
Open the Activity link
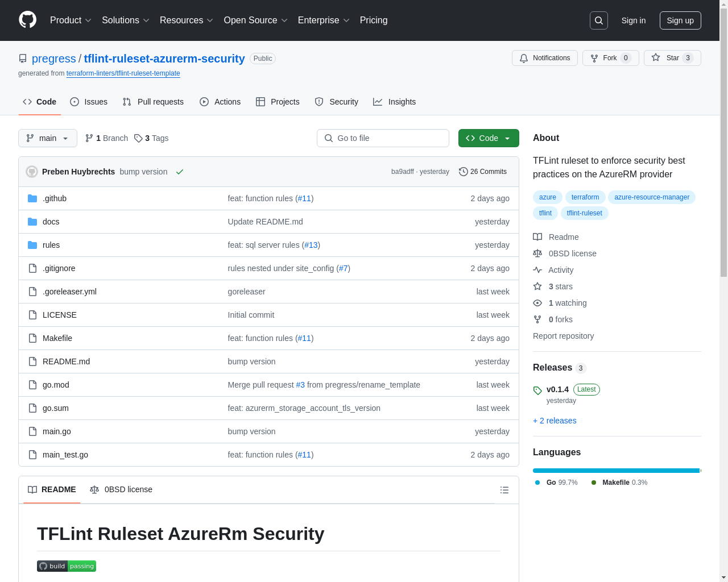pyautogui.click(x=553, y=270)
